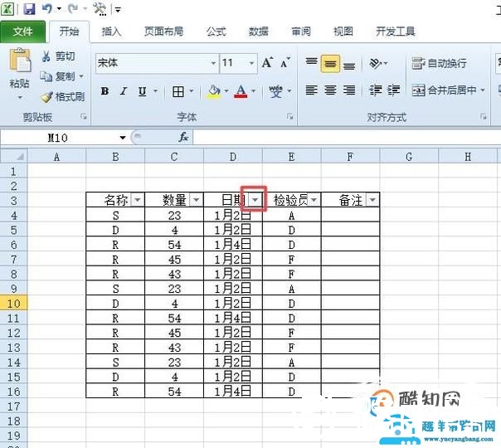501x448 pixels.
Task: Click the Redo arrow icon
Action: (x=73, y=8)
